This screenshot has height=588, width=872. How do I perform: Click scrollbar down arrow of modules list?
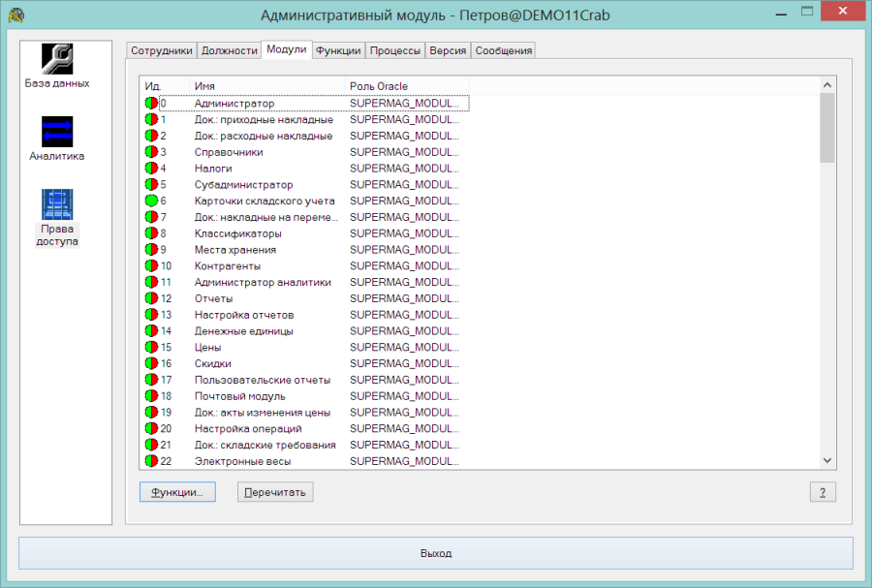click(827, 461)
